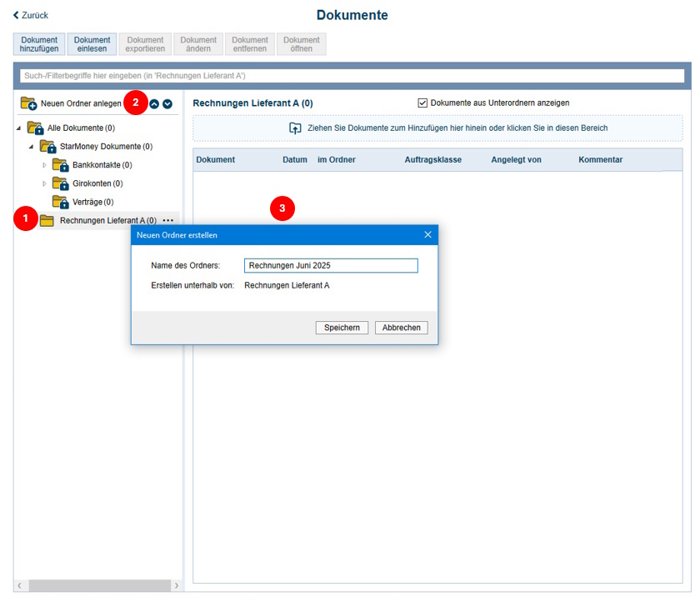
Task: Click the down arrow circle icon
Action: 167,103
